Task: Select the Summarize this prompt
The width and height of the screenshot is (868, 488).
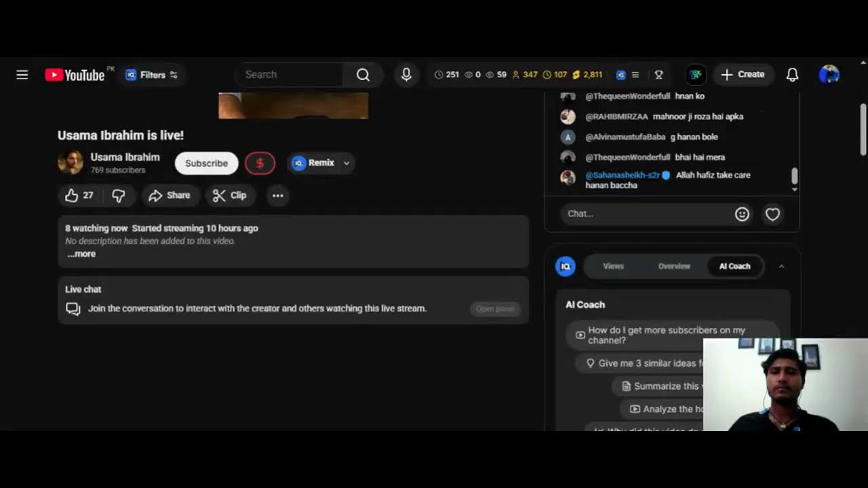Action: (x=658, y=386)
